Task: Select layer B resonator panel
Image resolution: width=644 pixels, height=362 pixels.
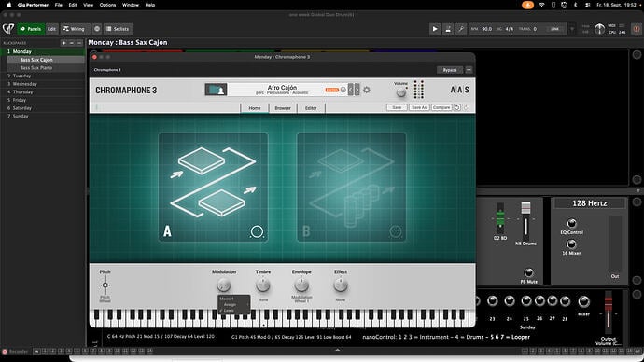Action: (x=352, y=188)
